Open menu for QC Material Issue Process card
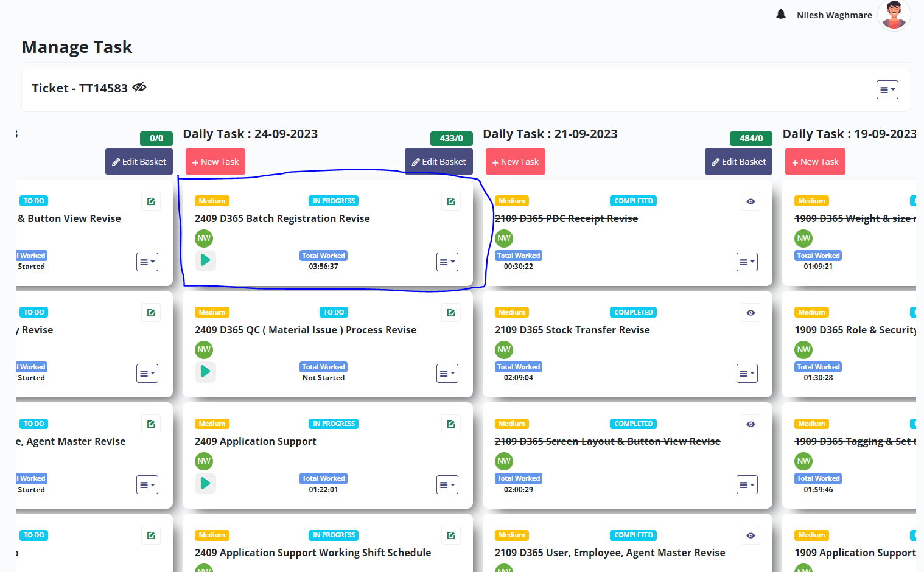Viewport: 924px width, 572px height. point(447,374)
